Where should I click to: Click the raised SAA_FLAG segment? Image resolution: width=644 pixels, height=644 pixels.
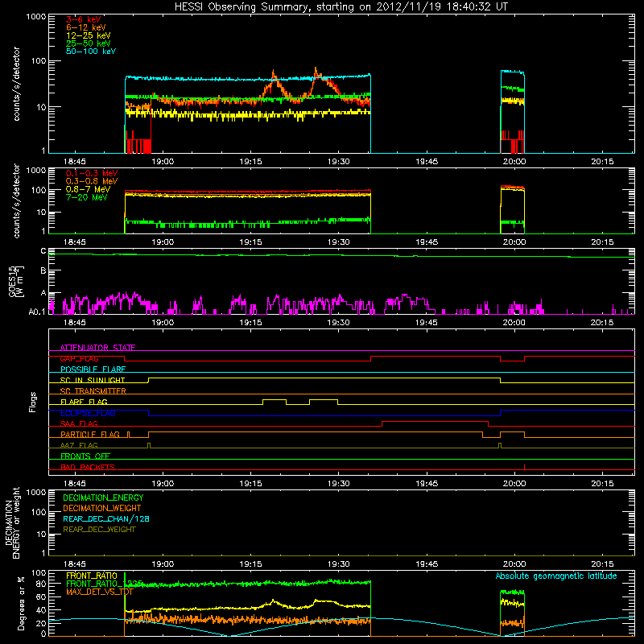tap(435, 421)
